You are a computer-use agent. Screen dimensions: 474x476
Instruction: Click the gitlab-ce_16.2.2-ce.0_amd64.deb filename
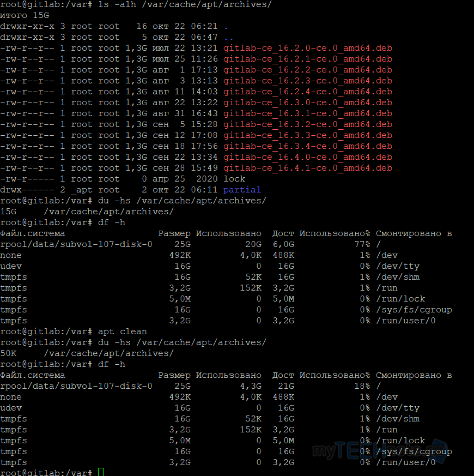308,70
